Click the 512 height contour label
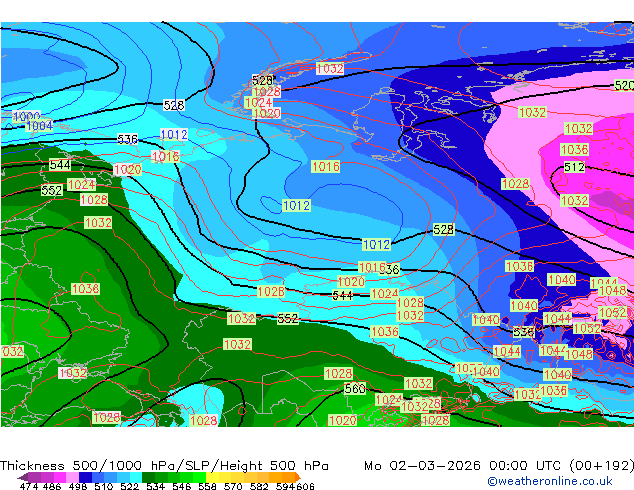634x490 pixels. 574,167
